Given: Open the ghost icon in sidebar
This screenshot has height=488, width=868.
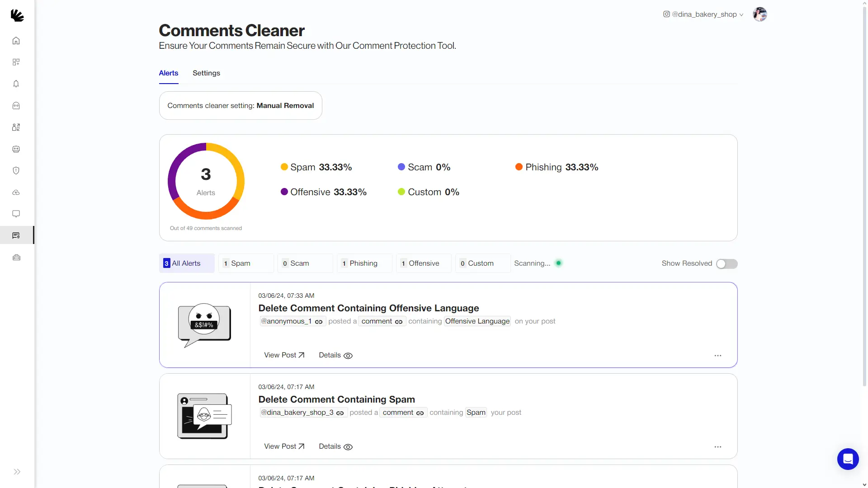Looking at the screenshot, I should pos(16,106).
